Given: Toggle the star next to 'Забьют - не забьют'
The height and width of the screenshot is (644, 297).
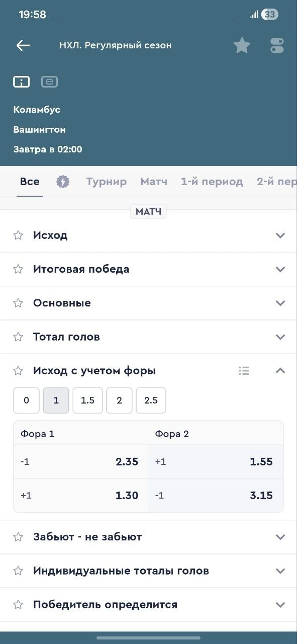Looking at the screenshot, I should coord(18,537).
